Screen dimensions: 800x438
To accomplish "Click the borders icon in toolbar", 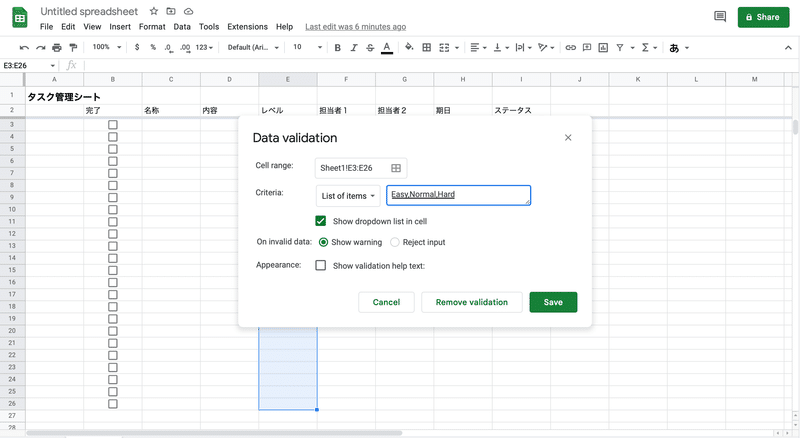I will tap(427, 47).
